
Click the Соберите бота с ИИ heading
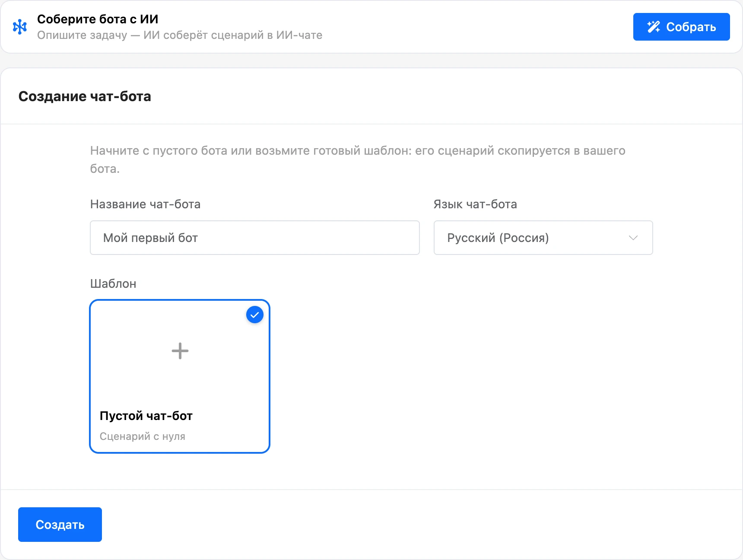[x=98, y=19]
